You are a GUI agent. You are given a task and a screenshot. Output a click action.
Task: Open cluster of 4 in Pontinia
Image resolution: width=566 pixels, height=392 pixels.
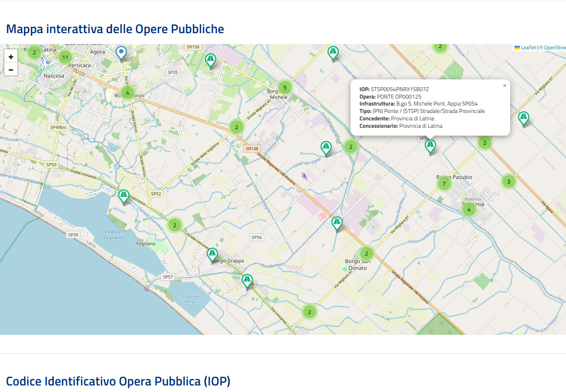[x=469, y=210]
